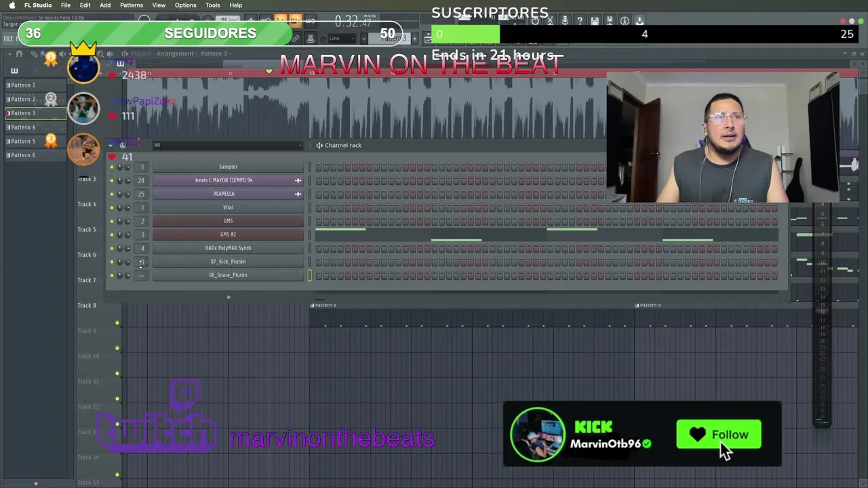
Task: Open the Add menu
Action: (x=105, y=5)
